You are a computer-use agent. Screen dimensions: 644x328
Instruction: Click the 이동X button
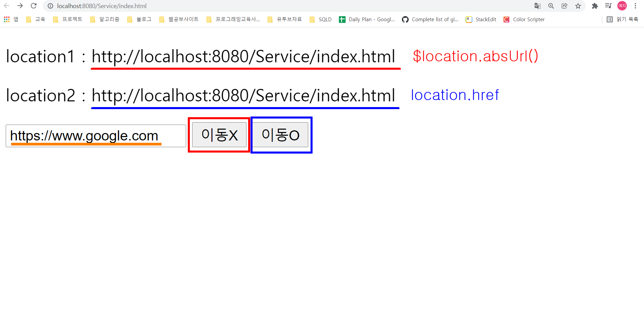[x=219, y=135]
